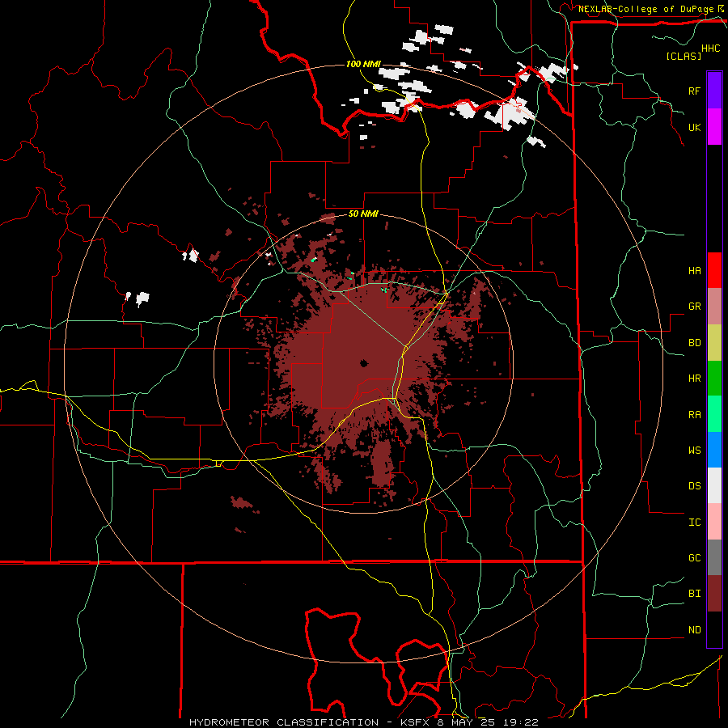Click the DS legend label
The width and height of the screenshot is (728, 728).
694,486
